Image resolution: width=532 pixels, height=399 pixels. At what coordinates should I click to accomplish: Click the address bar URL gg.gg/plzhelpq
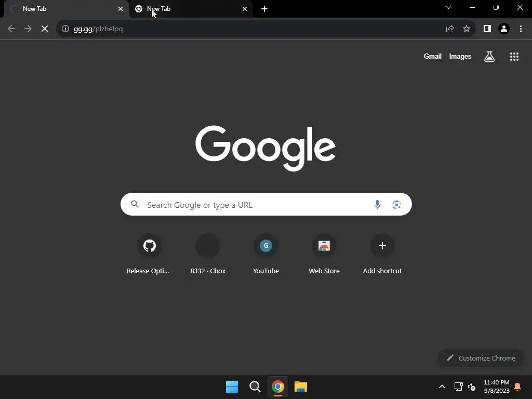click(98, 29)
